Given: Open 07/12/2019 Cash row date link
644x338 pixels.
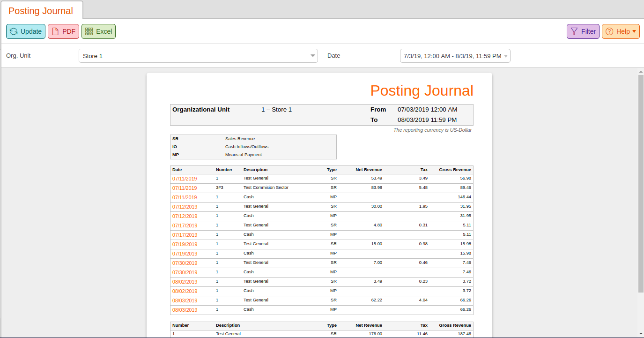Looking at the screenshot, I should [185, 216].
